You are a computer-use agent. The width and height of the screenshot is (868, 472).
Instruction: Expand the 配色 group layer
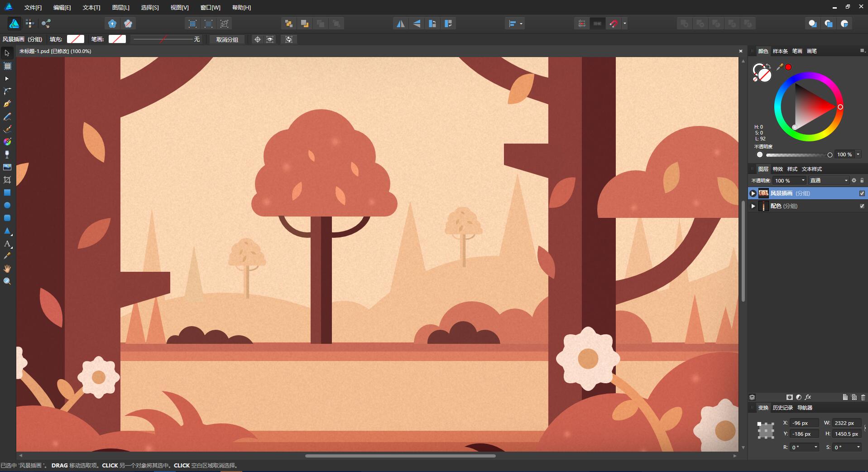point(753,206)
